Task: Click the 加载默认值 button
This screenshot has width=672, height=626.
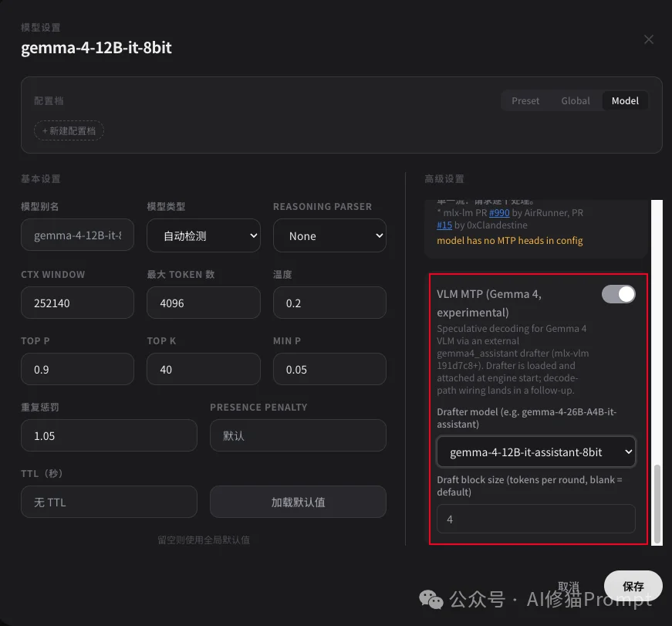Action: (298, 502)
